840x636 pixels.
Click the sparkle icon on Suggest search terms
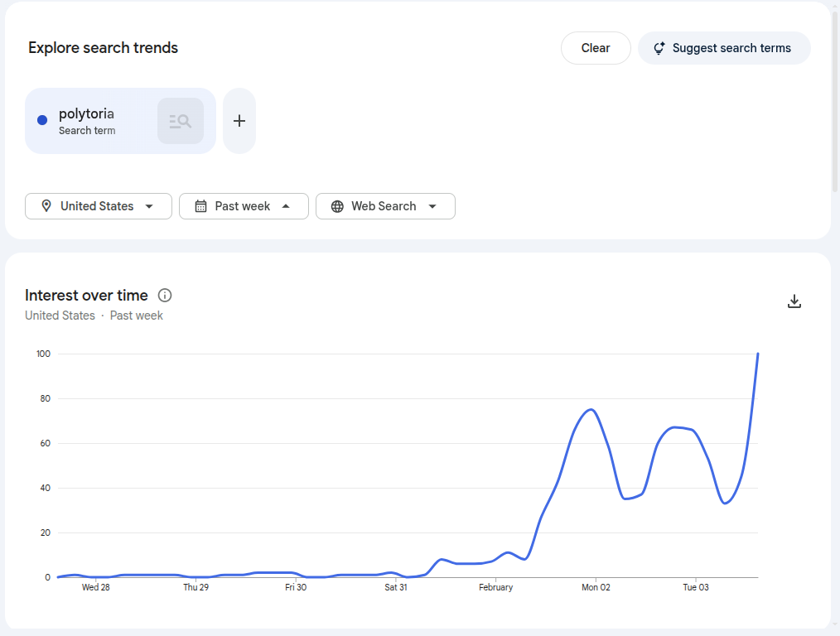(x=659, y=48)
